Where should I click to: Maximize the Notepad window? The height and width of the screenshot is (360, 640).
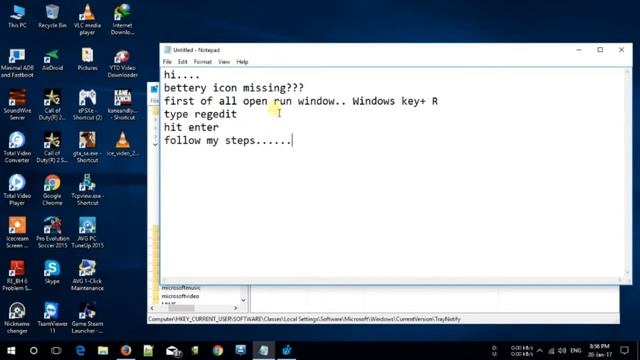click(600, 50)
